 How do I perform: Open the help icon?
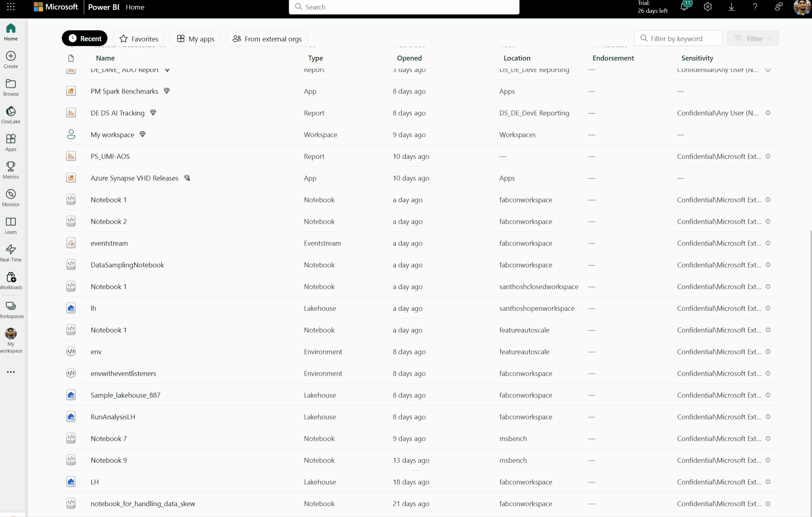(x=755, y=7)
